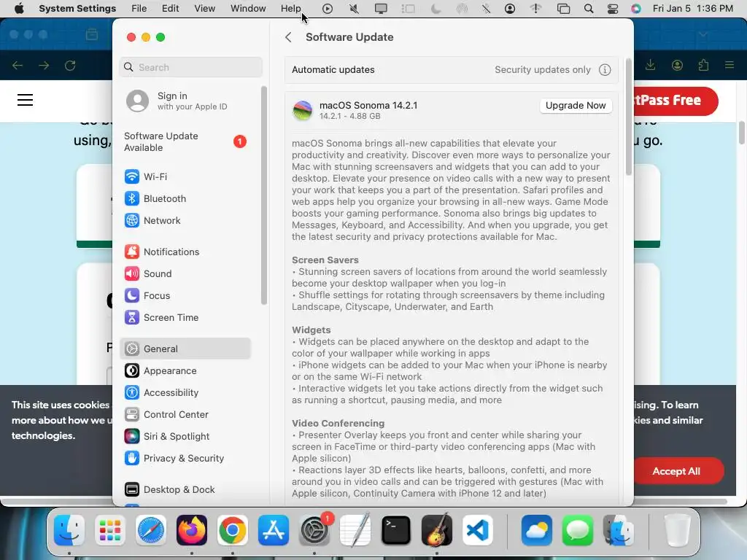Open Appearance settings
The width and height of the screenshot is (747, 560).
[185, 371]
